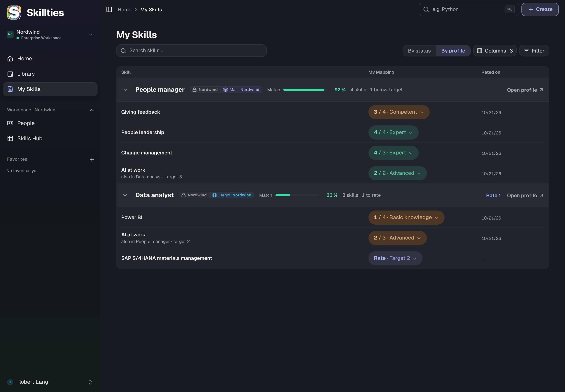This screenshot has width=565, height=392.
Task: Toggle the sidebar panel icon
Action: [x=109, y=9]
